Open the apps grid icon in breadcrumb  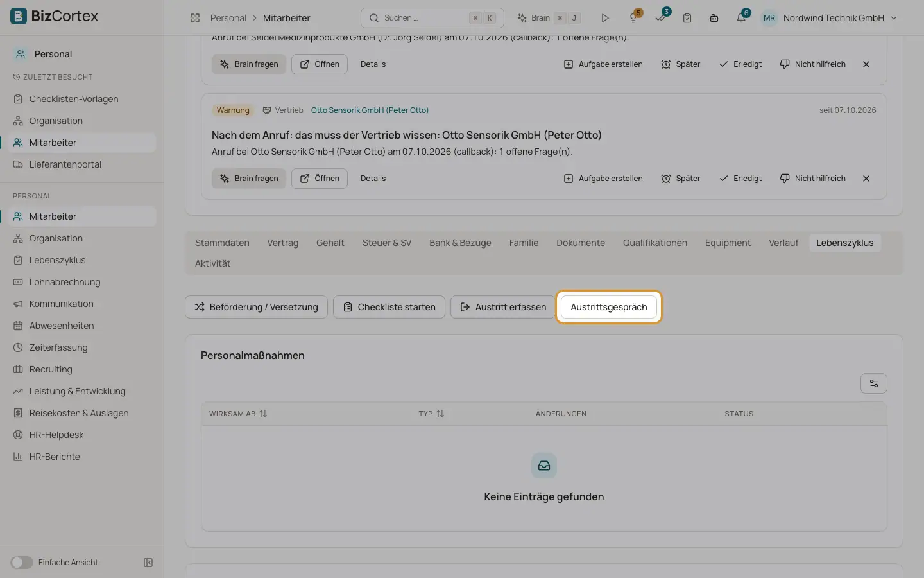pyautogui.click(x=195, y=18)
